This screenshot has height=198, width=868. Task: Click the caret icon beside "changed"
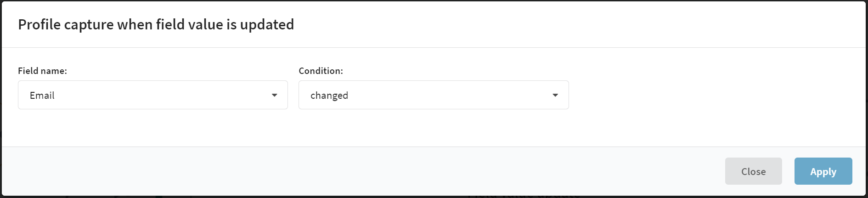[x=555, y=95]
